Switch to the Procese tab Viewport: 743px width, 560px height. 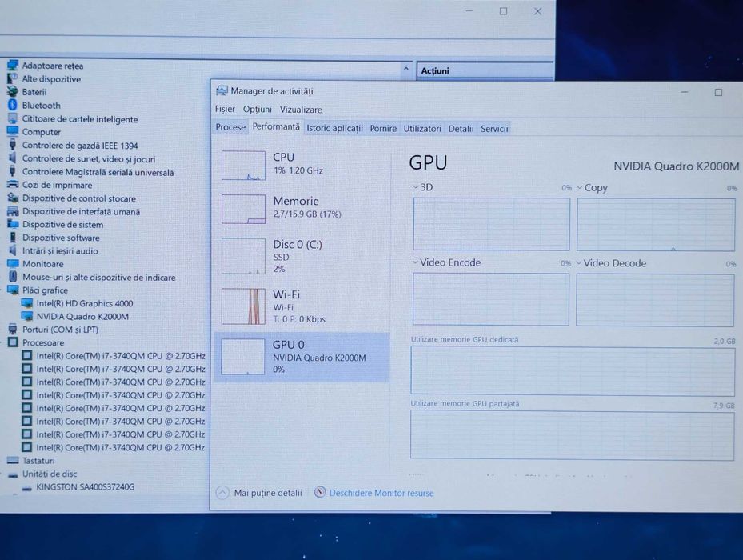[x=230, y=127]
